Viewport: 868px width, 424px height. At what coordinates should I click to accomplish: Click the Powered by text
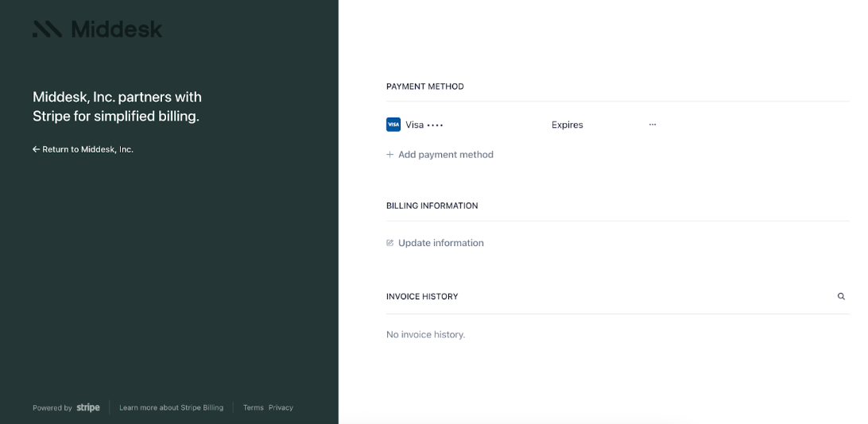[52, 408]
